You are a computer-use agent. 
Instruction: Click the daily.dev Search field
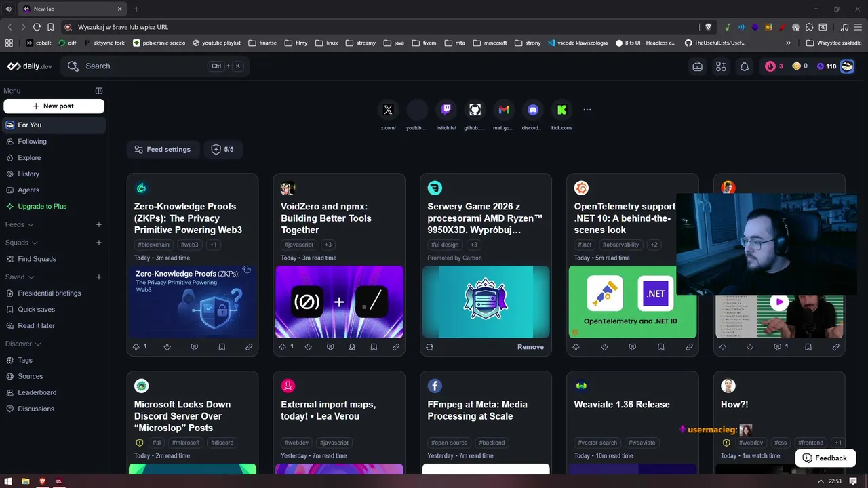click(x=155, y=66)
